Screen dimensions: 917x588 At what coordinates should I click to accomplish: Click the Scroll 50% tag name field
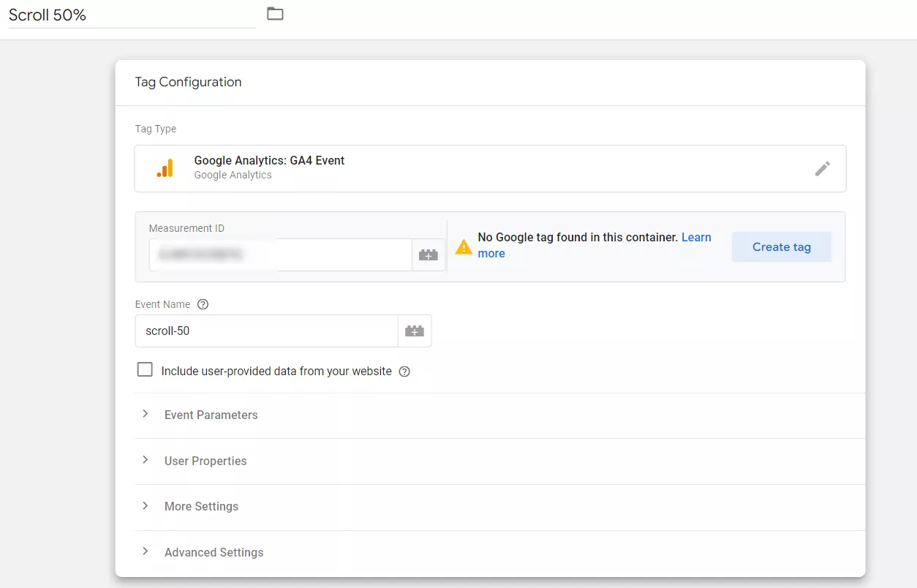point(132,15)
